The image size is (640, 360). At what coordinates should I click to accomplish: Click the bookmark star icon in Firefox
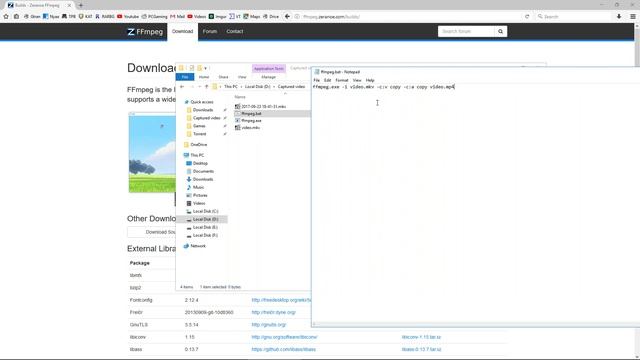pyautogui.click(x=6, y=16)
